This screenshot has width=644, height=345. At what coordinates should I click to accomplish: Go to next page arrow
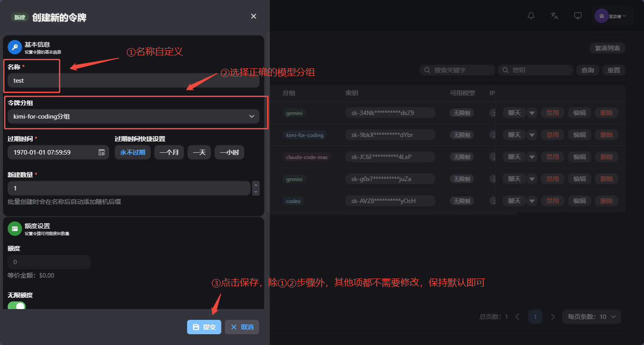click(553, 317)
